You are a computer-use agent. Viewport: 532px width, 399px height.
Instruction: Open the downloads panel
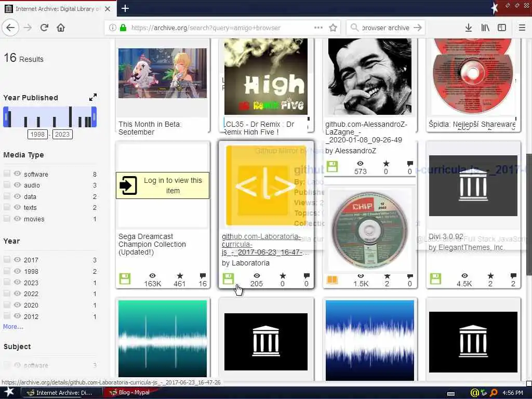[468, 28]
